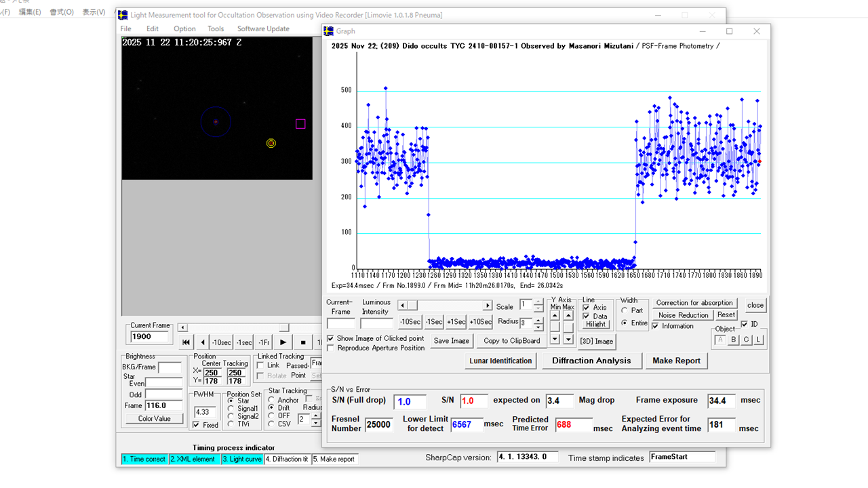Open the Tools menu
This screenshot has height=488, width=868.
click(216, 28)
